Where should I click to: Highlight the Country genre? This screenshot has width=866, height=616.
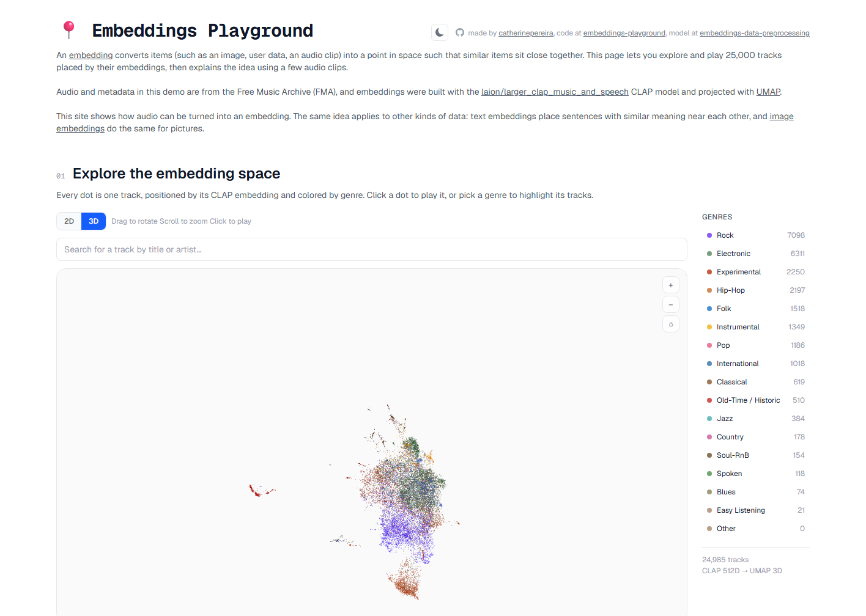756,437
